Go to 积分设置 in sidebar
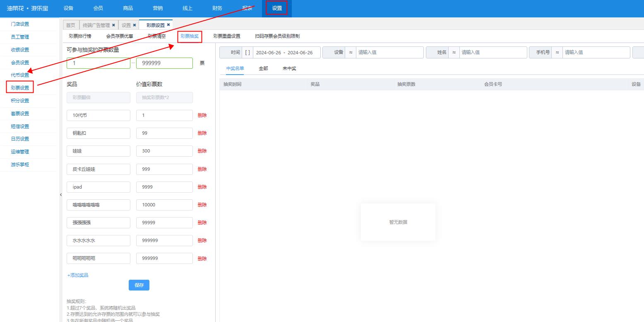 pos(20,101)
